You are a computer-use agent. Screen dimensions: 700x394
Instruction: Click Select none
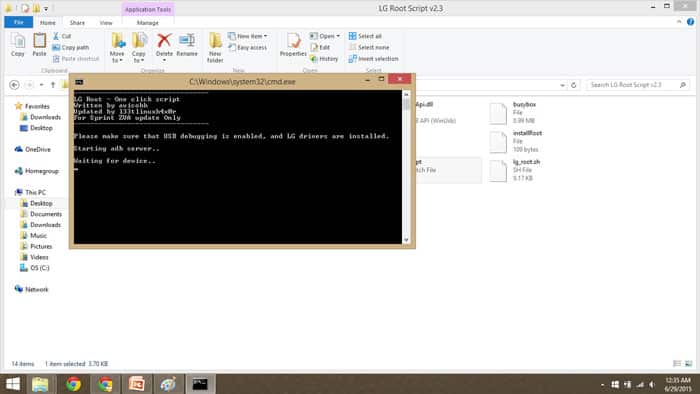pos(369,47)
